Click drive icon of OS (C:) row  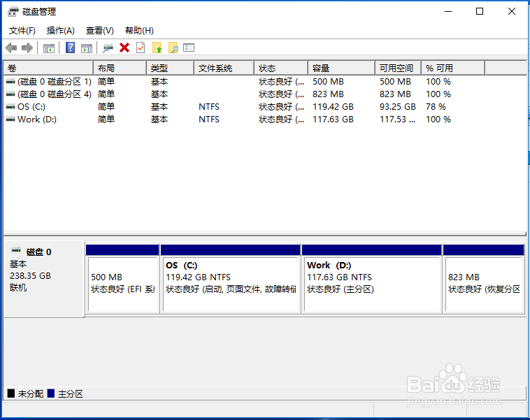pos(10,107)
